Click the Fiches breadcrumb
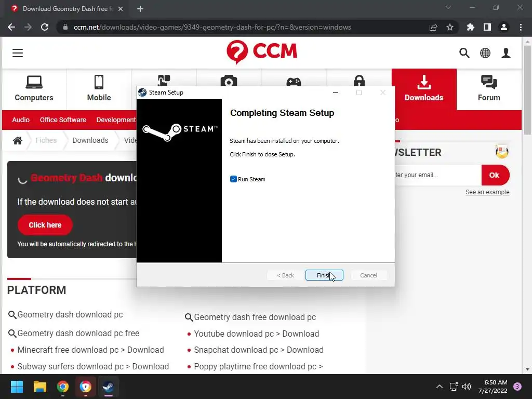Screen dimensions: 532x399 (46, 140)
